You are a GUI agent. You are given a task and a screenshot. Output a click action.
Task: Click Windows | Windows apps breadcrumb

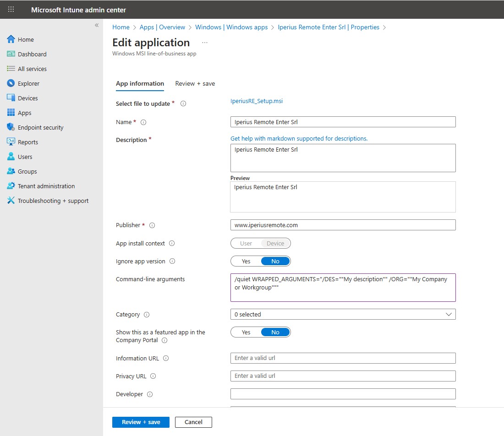[x=231, y=27]
